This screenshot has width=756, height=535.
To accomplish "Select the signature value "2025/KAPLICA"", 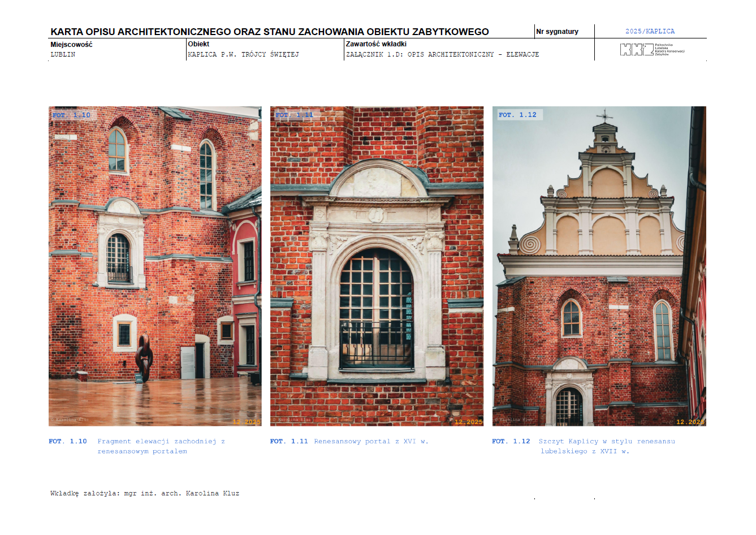I will pyautogui.click(x=650, y=32).
